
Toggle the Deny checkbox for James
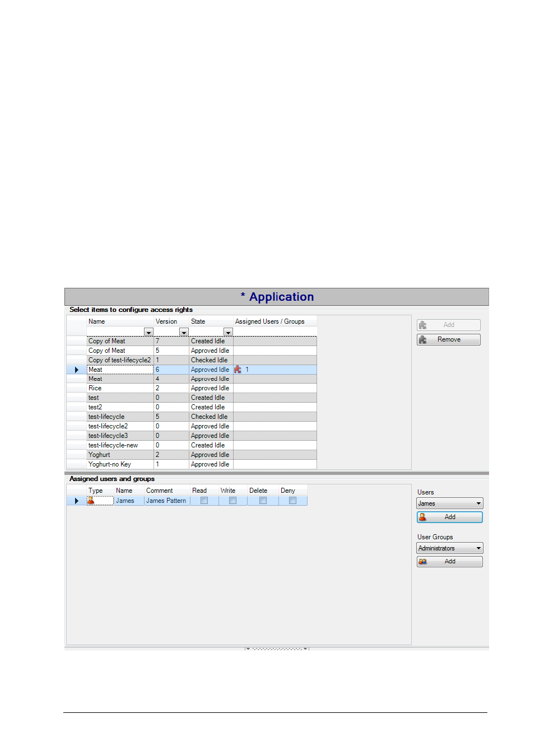tap(292, 501)
